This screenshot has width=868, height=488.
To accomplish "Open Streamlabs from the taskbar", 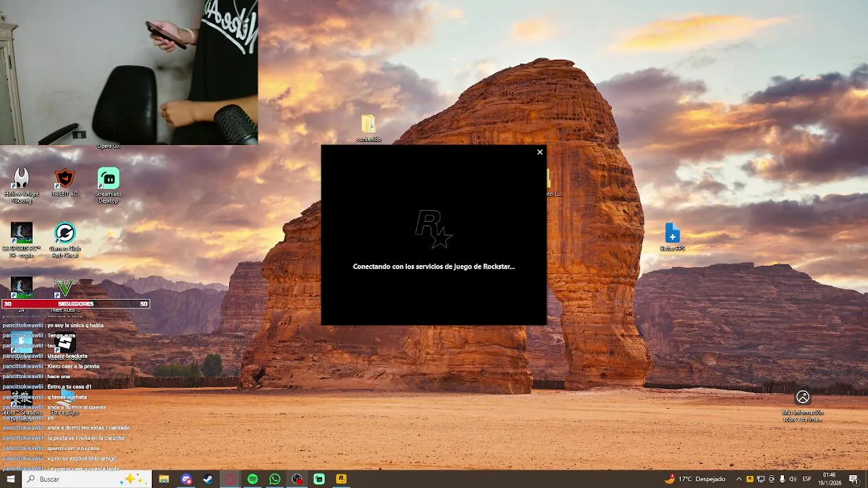I will [x=319, y=479].
